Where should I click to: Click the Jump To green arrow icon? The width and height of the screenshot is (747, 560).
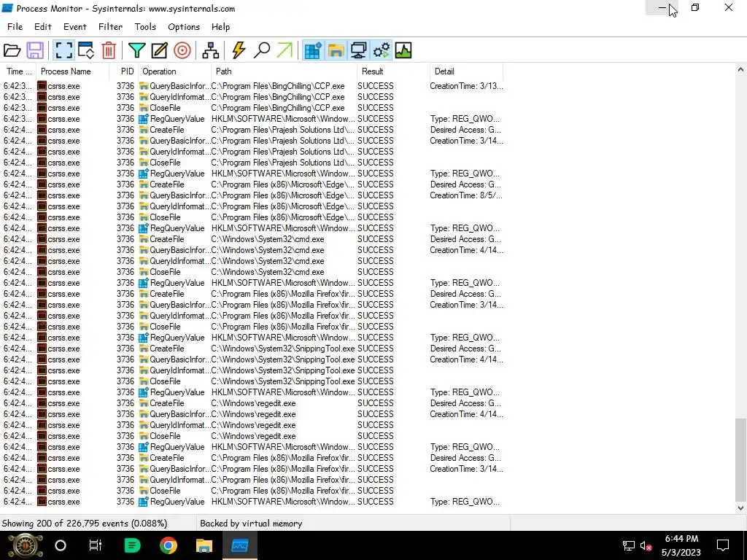coord(285,50)
